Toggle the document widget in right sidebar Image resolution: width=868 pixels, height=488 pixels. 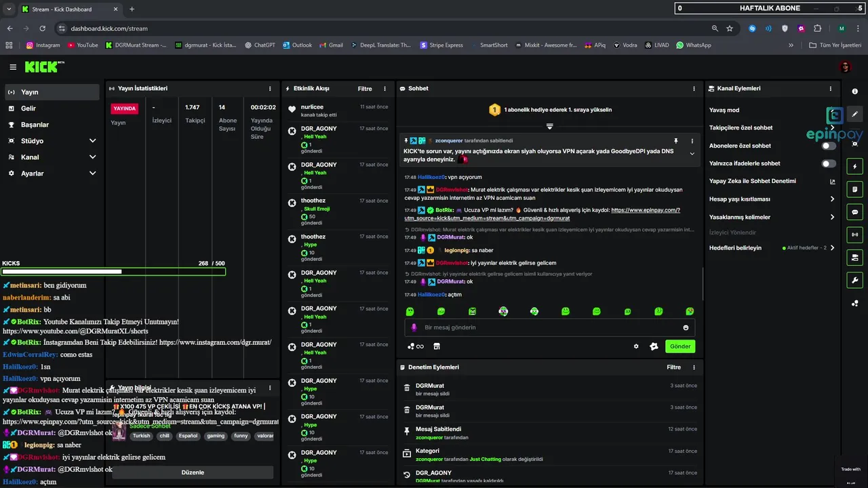tap(854, 189)
